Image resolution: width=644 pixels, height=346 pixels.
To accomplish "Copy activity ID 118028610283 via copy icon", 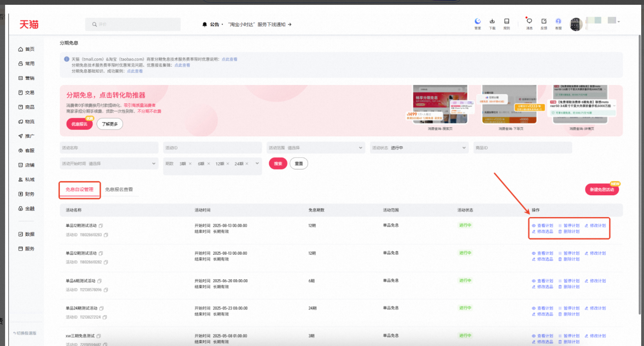I will tap(106, 235).
